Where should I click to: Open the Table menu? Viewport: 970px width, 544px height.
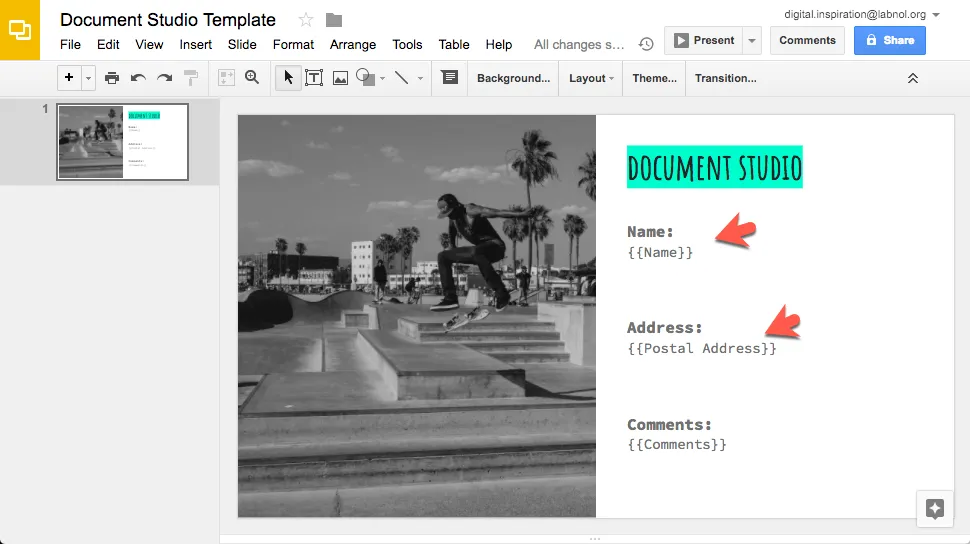click(454, 45)
